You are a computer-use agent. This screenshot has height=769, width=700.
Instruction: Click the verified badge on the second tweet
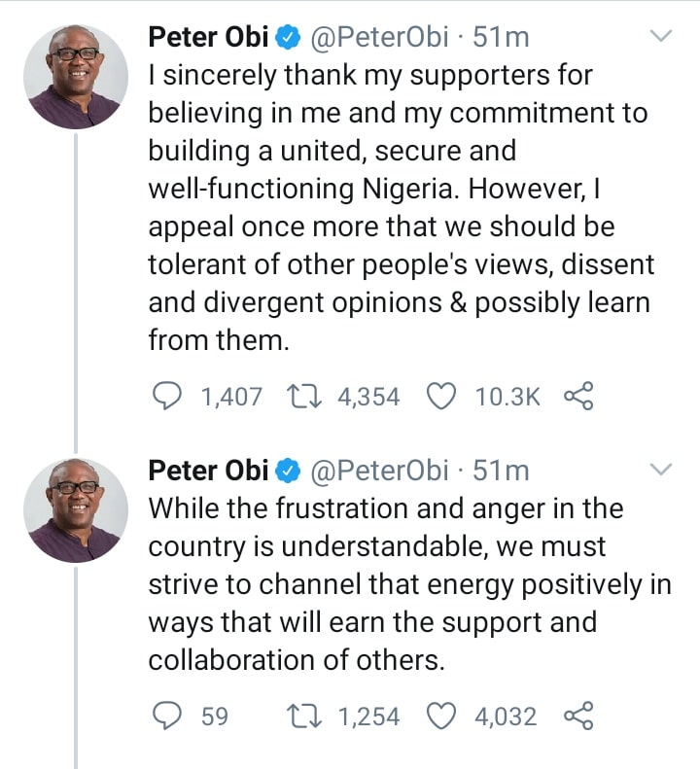289,471
